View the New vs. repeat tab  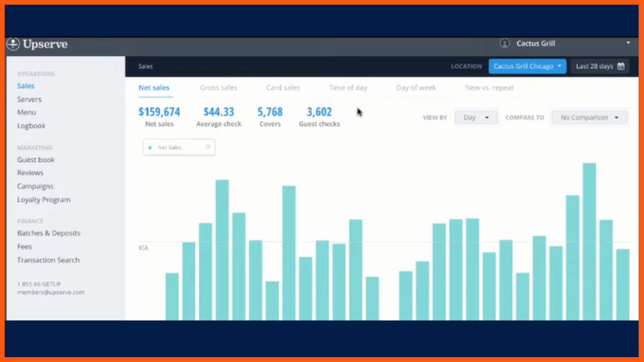(489, 88)
